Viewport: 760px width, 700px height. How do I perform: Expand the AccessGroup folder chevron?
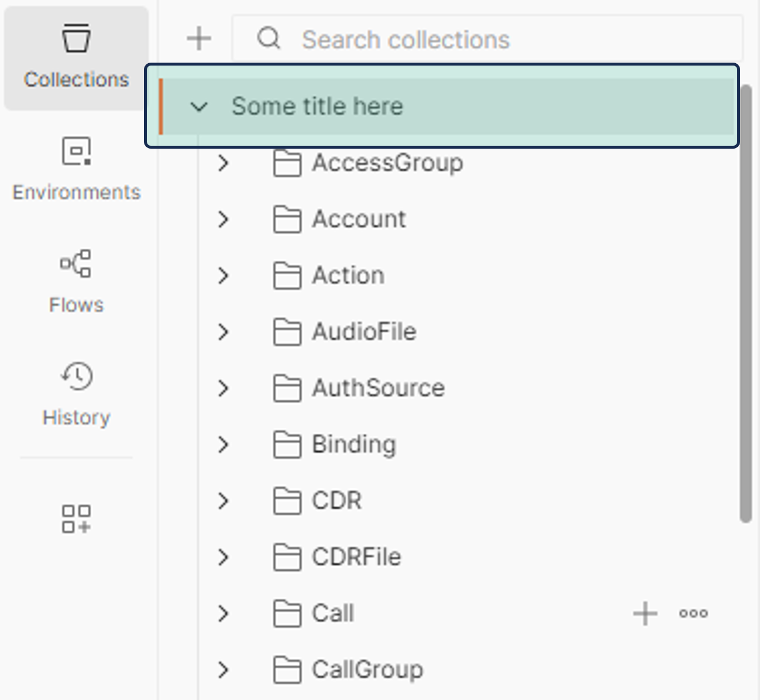pos(223,163)
